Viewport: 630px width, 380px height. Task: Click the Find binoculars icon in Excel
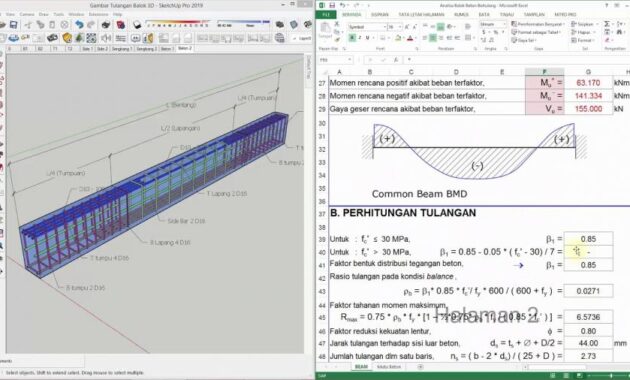click(620, 32)
